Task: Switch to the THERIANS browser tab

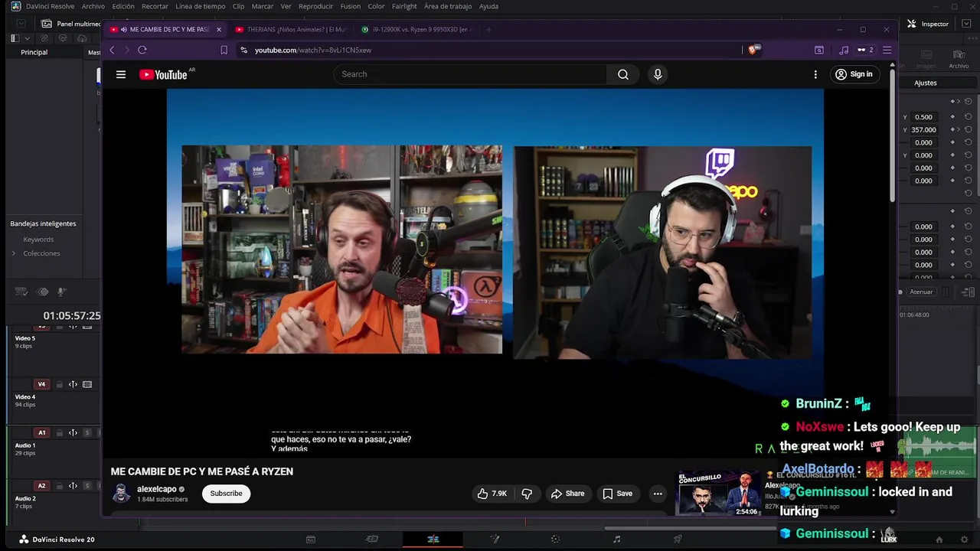Action: tap(291, 29)
